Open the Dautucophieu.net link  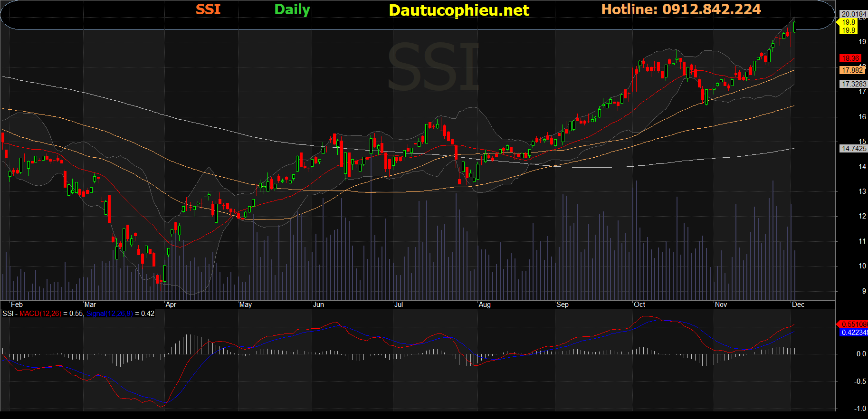click(x=458, y=10)
